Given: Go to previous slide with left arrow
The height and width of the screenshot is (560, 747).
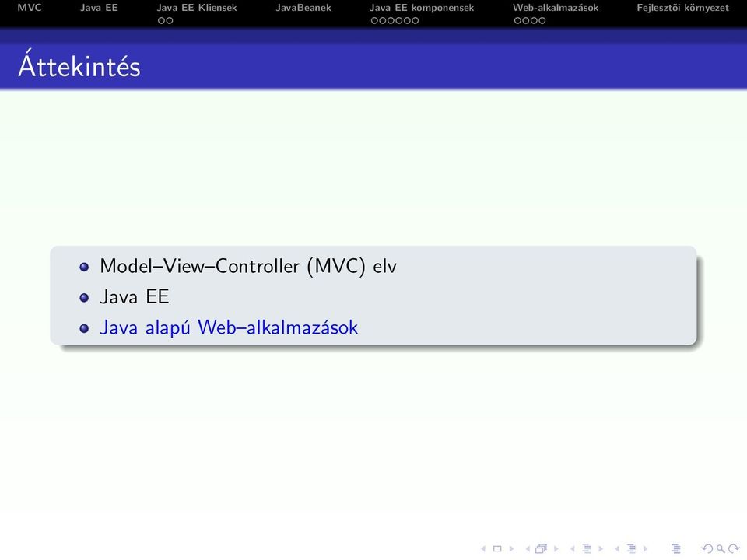Looking at the screenshot, I should point(483,548).
